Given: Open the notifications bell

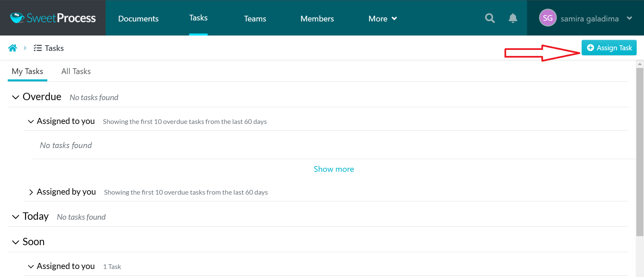Looking at the screenshot, I should point(513,18).
